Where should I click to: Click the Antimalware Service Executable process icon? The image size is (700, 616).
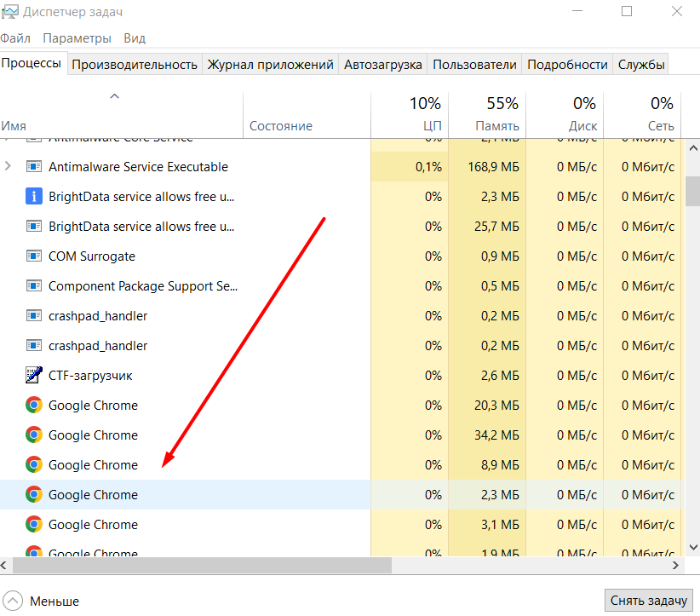(x=34, y=167)
